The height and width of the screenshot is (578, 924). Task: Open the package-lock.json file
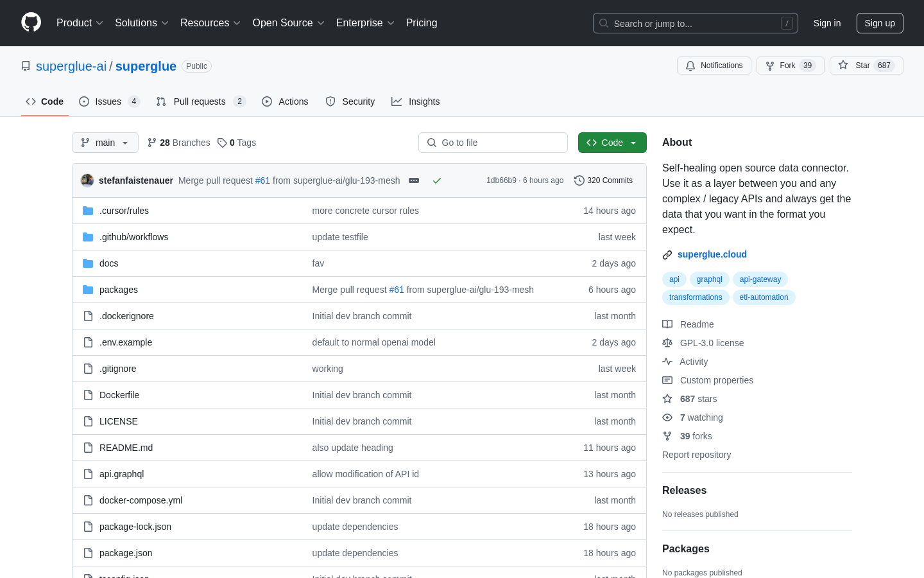(135, 527)
